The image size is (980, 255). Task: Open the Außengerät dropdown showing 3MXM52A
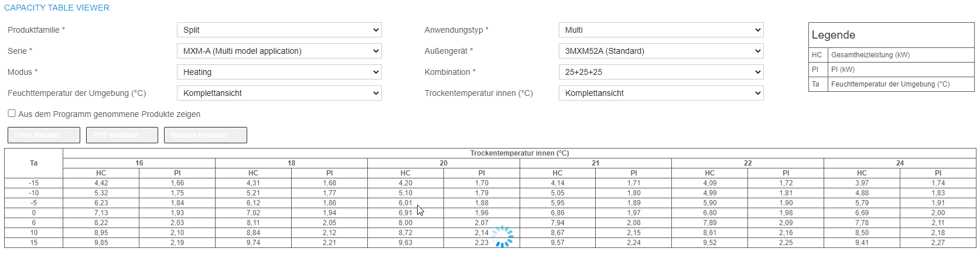tap(661, 51)
